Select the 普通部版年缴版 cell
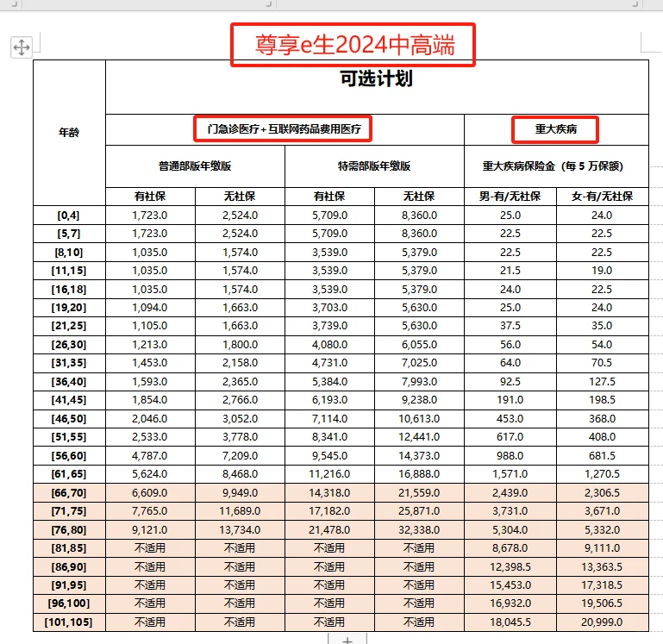 click(195, 166)
